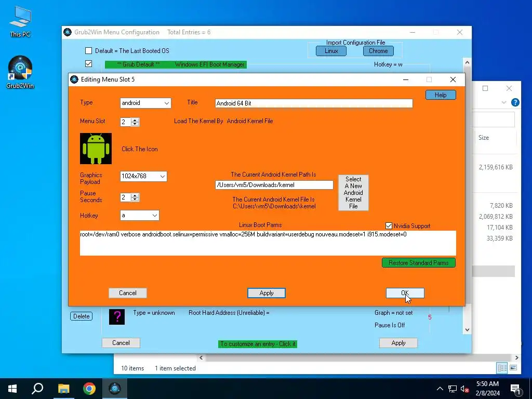
Task: Click Cancel in Editing Menu Slot dialog
Action: point(128,293)
